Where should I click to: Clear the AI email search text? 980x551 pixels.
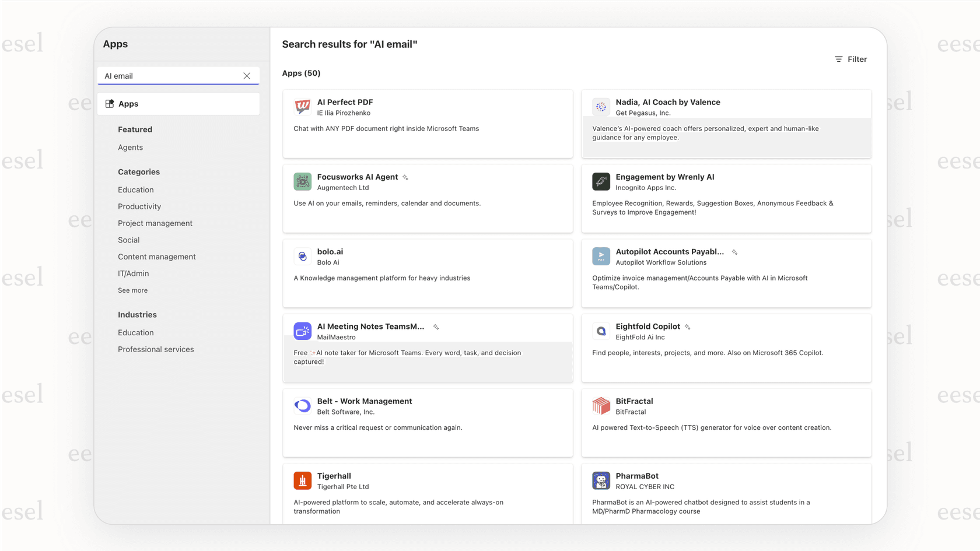coord(247,76)
